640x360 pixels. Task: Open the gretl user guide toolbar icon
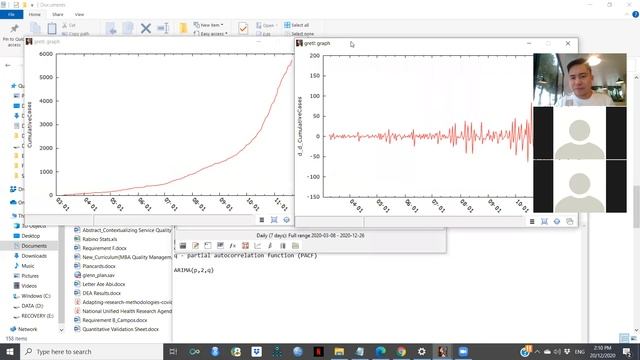coord(245,245)
